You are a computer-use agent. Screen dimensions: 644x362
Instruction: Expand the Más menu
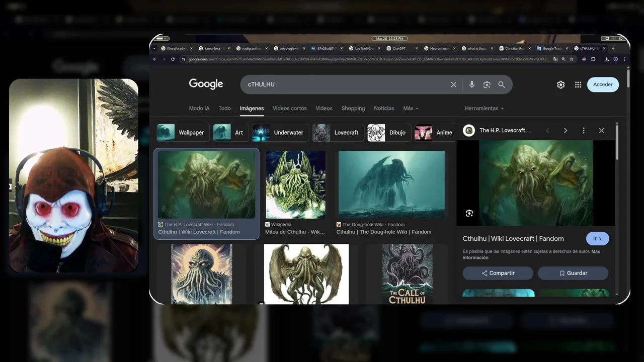411,108
